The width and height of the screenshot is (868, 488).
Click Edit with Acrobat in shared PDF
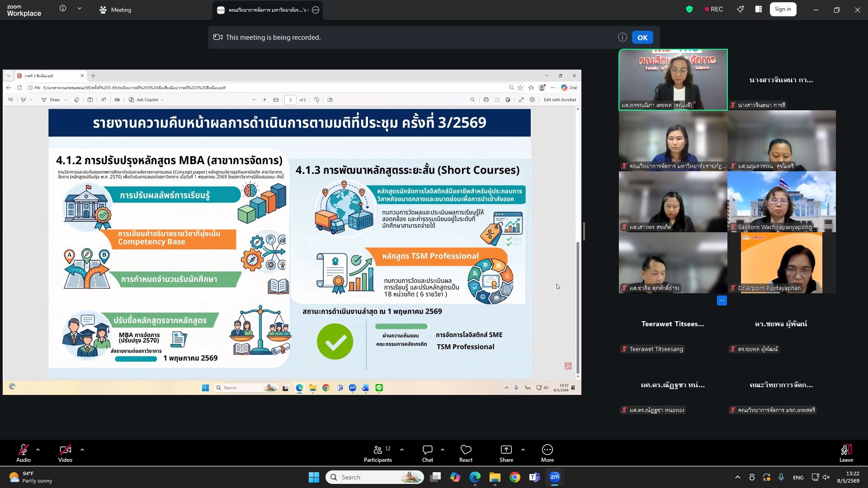click(x=560, y=100)
